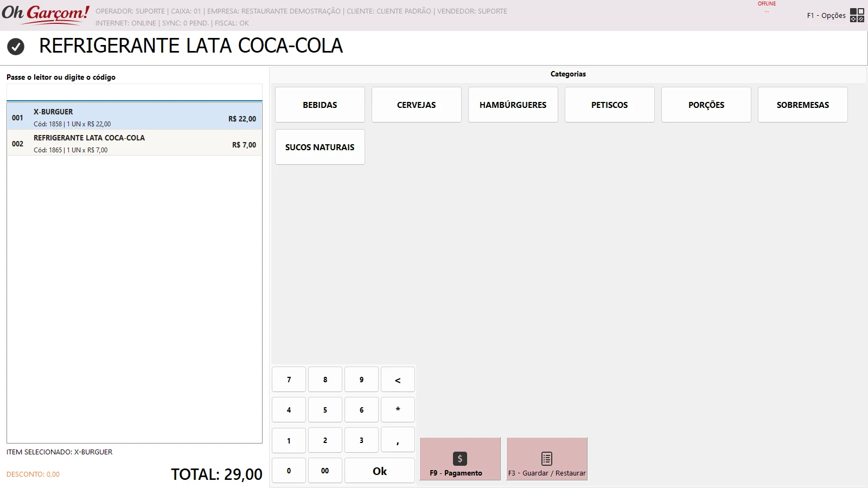Tap keypad digit 6
This screenshot has width=868, height=488.
click(x=361, y=410)
